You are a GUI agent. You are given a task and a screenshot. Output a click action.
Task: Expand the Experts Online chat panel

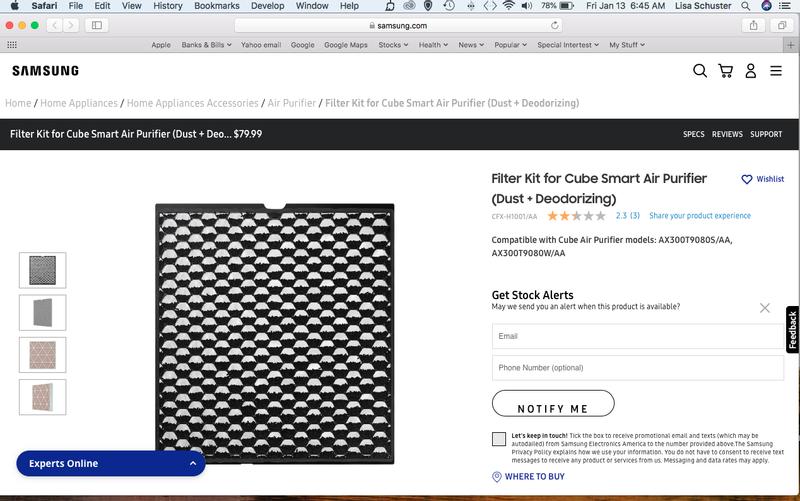[193, 464]
